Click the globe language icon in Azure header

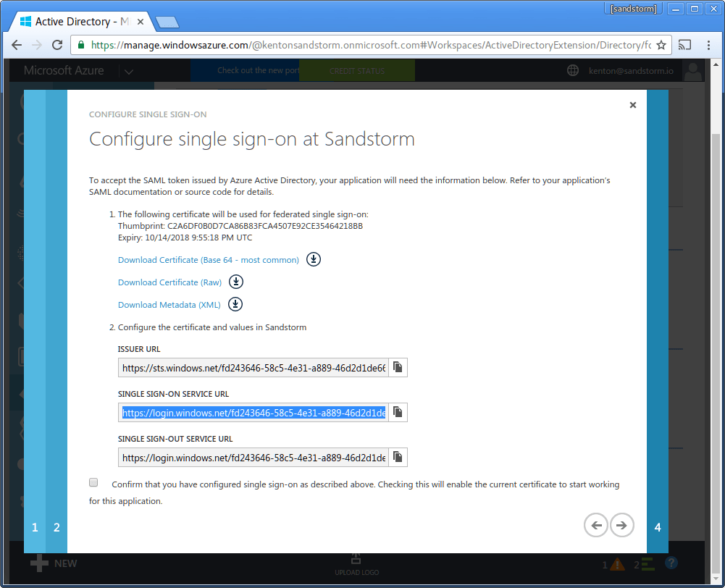tap(573, 70)
